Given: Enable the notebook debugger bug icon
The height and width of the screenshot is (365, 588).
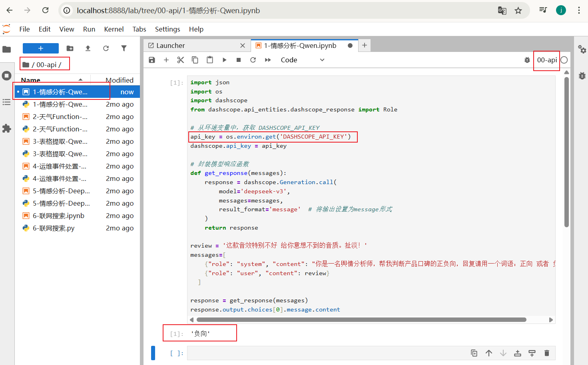Looking at the screenshot, I should (527, 60).
